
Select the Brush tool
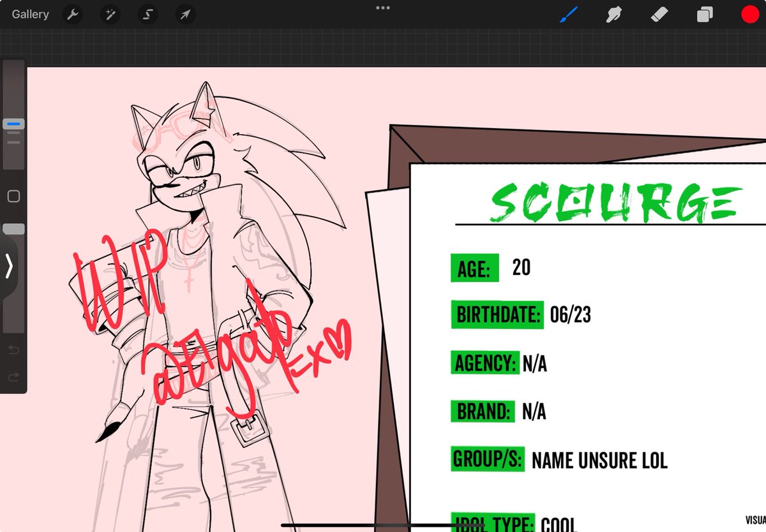(x=567, y=14)
